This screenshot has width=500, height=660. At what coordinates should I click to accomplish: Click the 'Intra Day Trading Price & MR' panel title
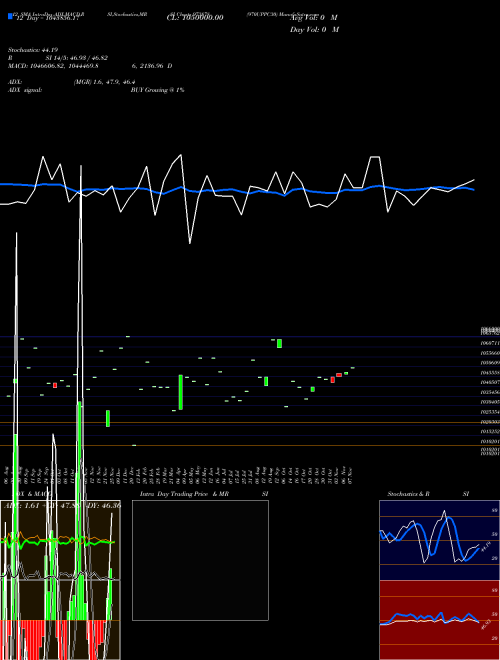[184, 494]
